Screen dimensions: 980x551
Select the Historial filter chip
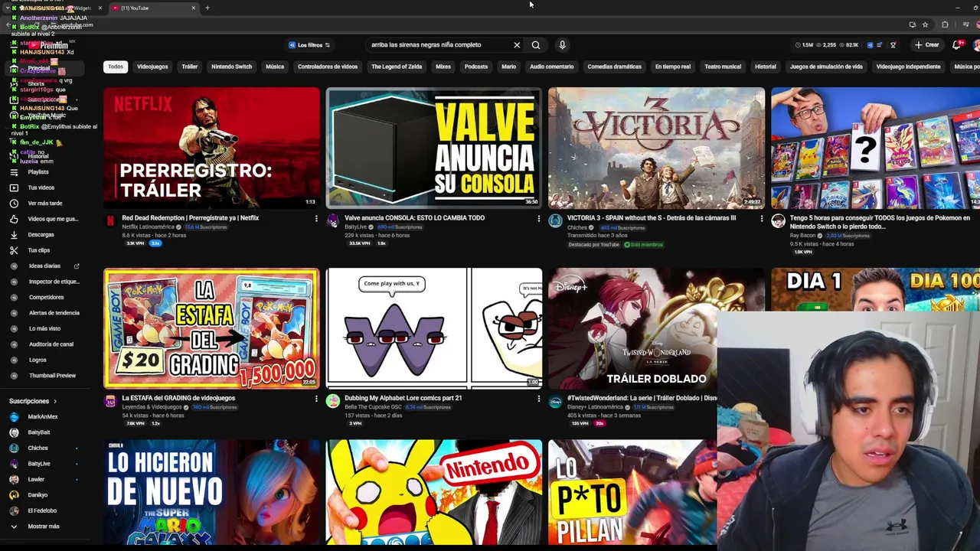coord(766,67)
